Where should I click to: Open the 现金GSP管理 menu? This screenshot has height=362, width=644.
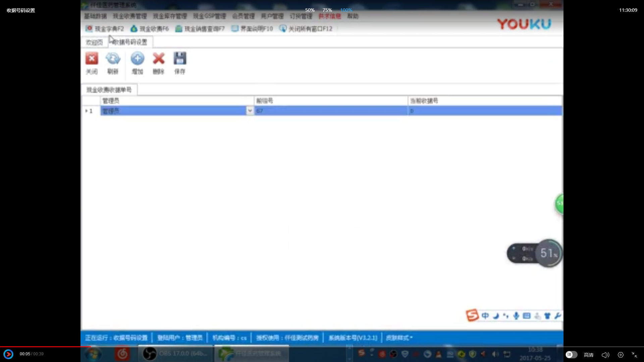coord(209,16)
